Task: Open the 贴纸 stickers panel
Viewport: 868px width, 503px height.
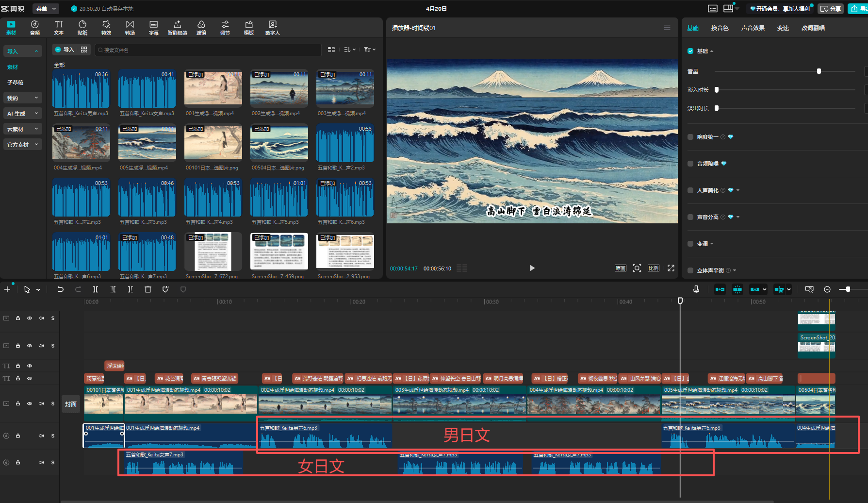Action: pos(82,27)
